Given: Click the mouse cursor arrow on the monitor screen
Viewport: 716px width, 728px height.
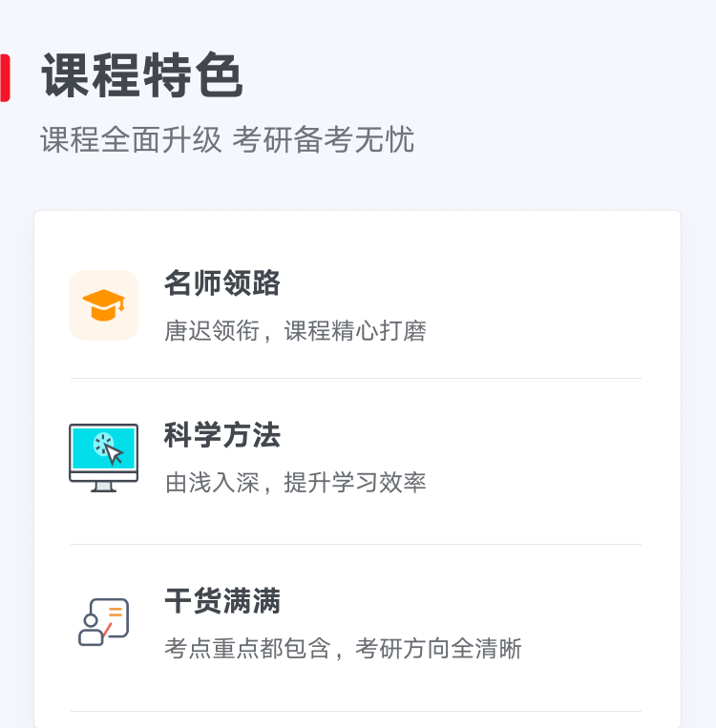Looking at the screenshot, I should (114, 454).
